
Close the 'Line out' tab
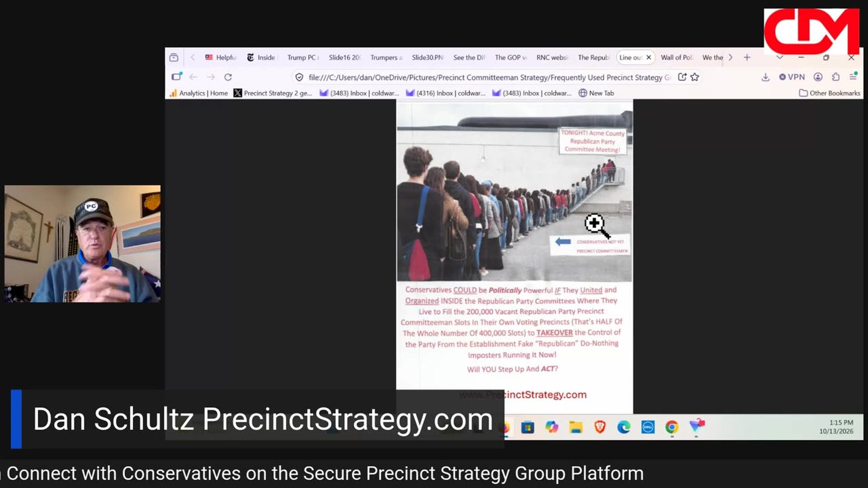pyautogui.click(x=649, y=57)
